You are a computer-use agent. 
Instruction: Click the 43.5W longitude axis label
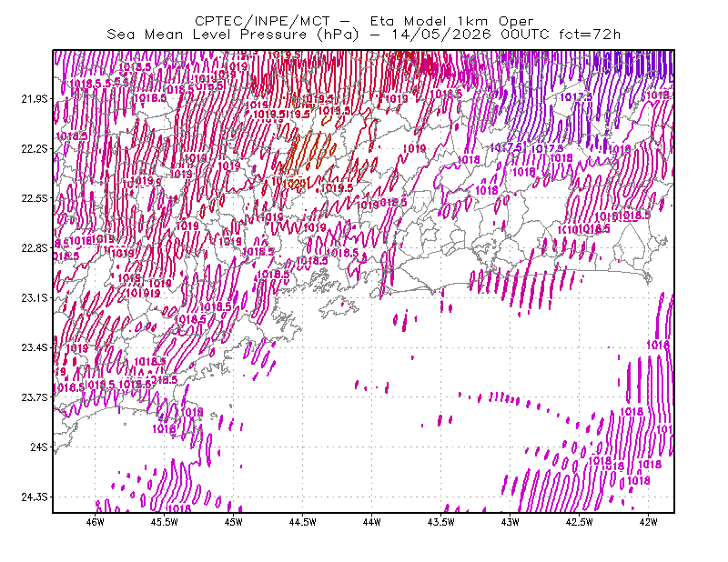440,522
